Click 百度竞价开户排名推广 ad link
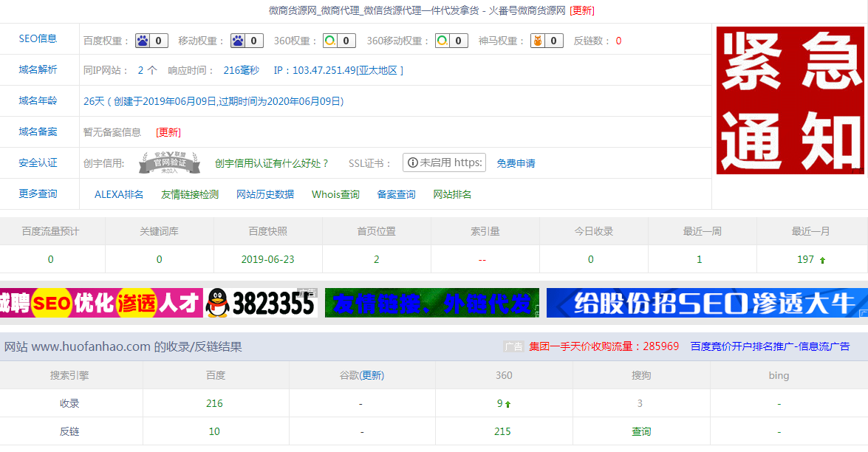 point(770,346)
